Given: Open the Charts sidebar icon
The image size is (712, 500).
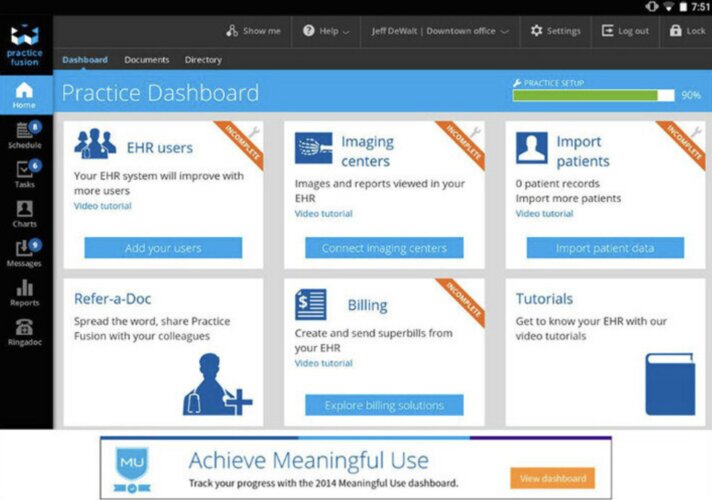Looking at the screenshot, I should coord(25,209).
